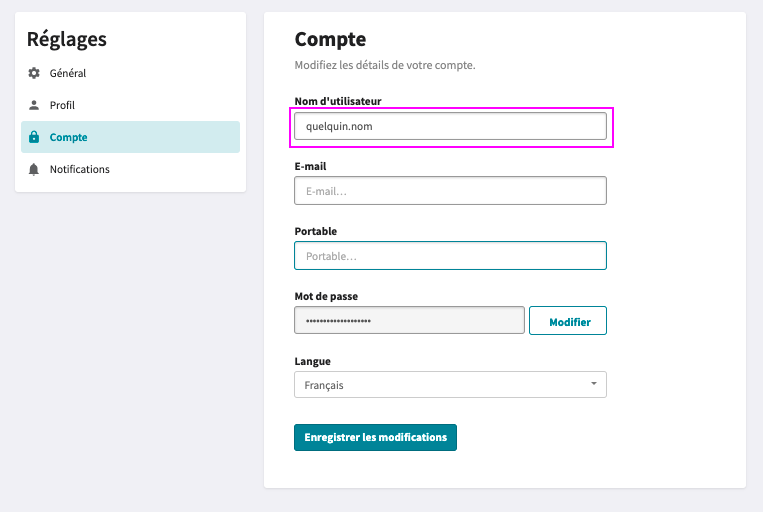Screen dimensions: 763x512
Task: Click the masked Mot de passe field
Action: (409, 320)
